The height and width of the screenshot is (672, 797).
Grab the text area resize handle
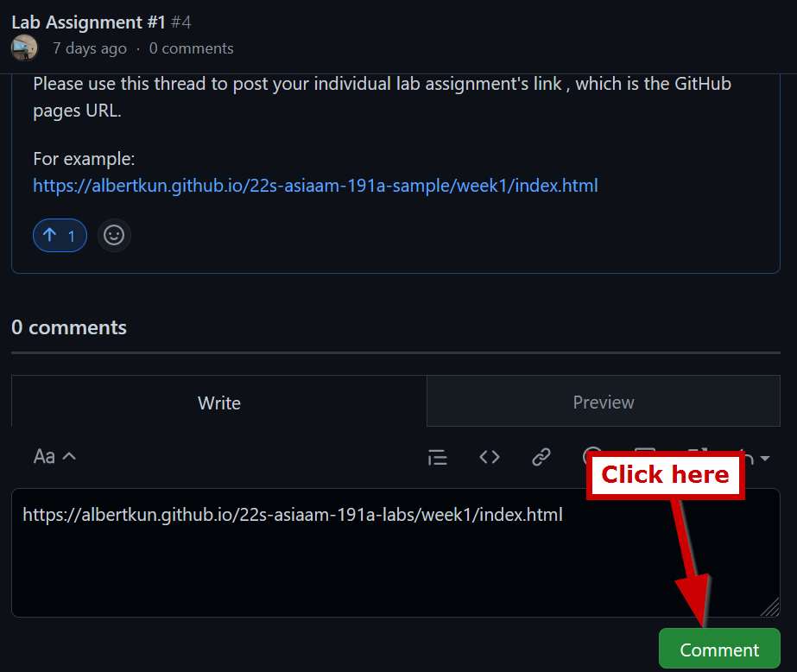pos(770,608)
